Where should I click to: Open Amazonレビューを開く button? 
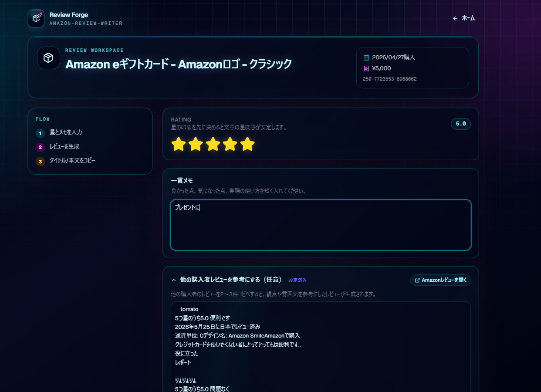[440, 280]
